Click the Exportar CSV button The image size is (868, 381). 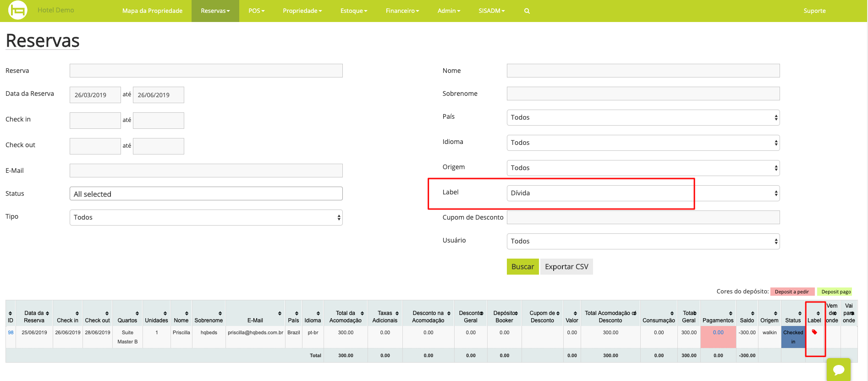(566, 267)
